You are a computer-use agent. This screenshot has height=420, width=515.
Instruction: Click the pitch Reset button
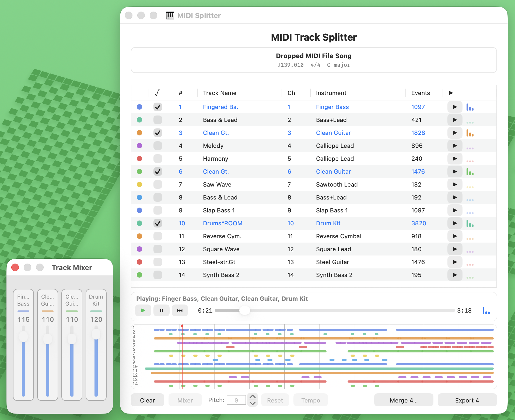pos(275,400)
